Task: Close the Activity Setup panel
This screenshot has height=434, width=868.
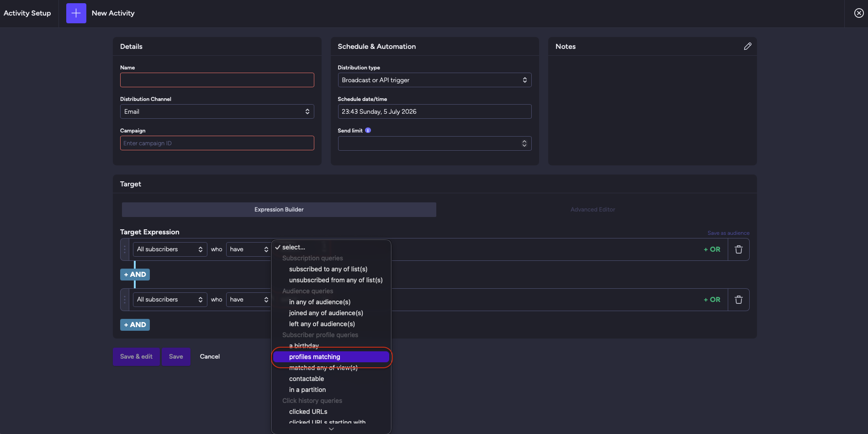Action: (859, 13)
